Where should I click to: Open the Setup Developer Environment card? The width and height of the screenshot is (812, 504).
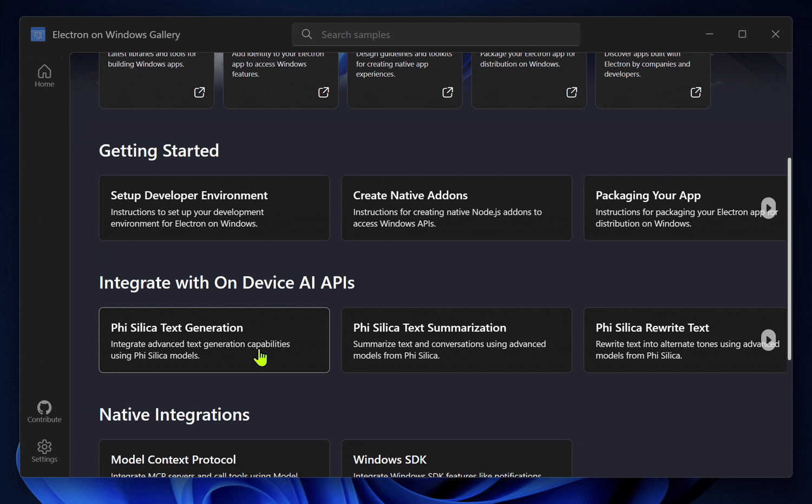(214, 208)
